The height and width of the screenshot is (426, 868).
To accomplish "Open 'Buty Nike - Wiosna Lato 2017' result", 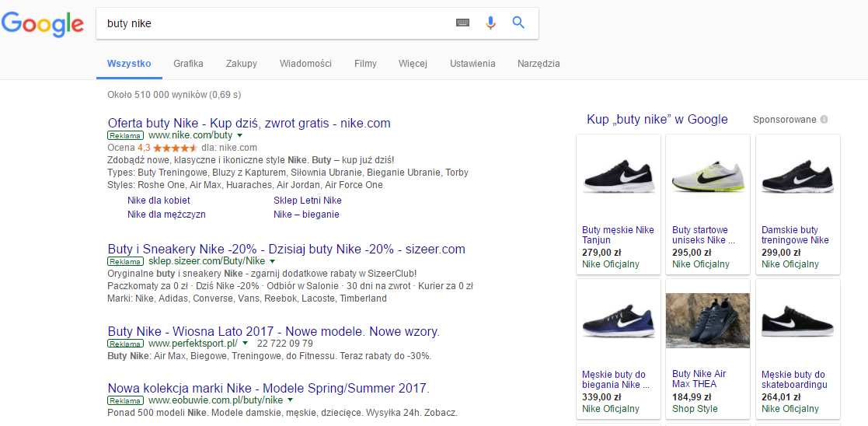I will [x=274, y=332].
